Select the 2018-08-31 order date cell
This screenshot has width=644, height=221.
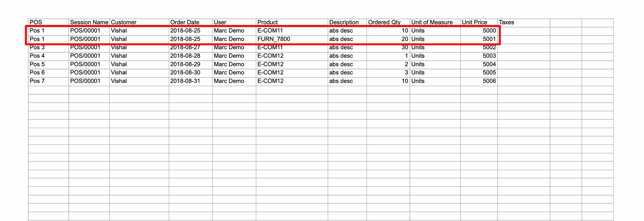[x=191, y=81]
